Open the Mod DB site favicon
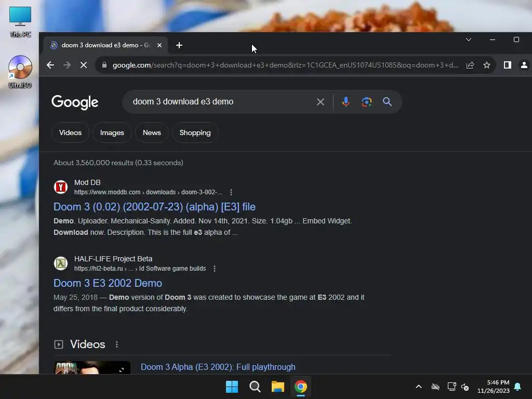Image resolution: width=532 pixels, height=399 pixels. pos(61,187)
